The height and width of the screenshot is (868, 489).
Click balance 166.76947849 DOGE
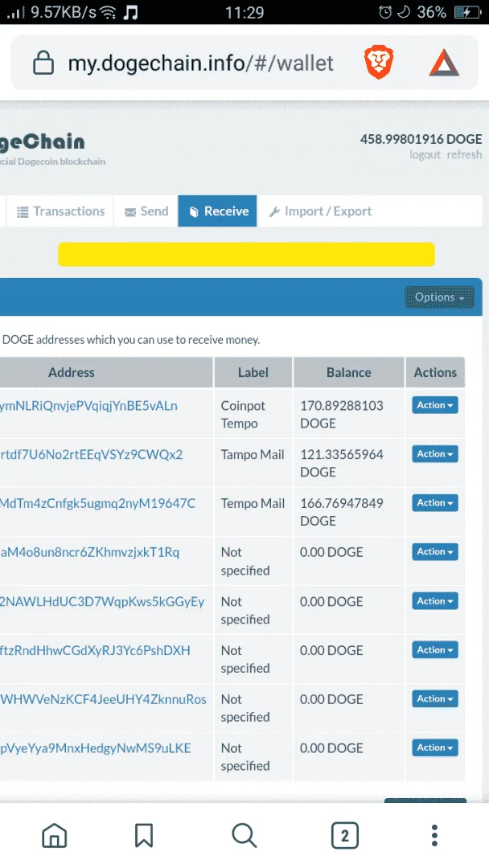pos(342,511)
